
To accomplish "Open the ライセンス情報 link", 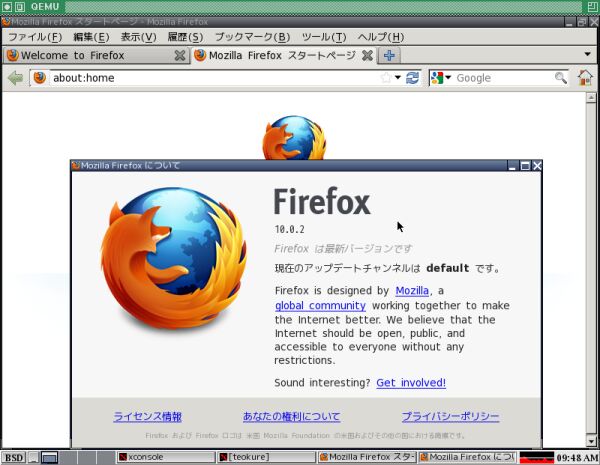I will click(x=147, y=416).
